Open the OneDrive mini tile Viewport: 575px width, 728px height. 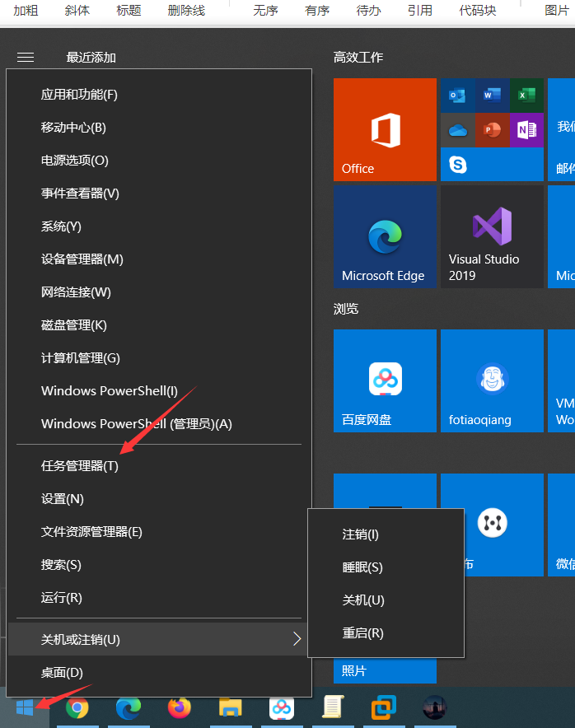tap(457, 130)
